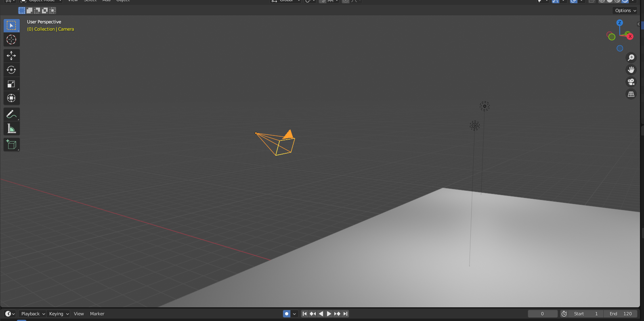Click the current frame field showing 0
This screenshot has height=321, width=644.
click(543, 314)
